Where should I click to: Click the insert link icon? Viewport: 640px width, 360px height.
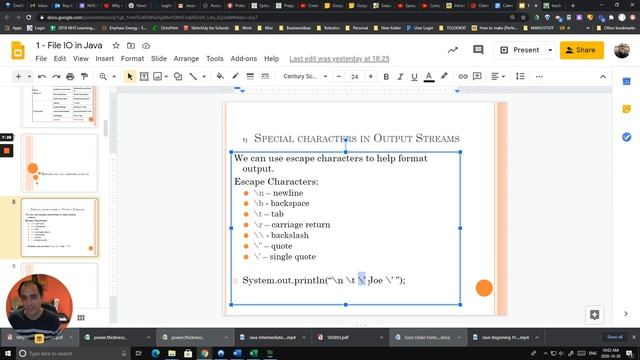click(x=462, y=76)
